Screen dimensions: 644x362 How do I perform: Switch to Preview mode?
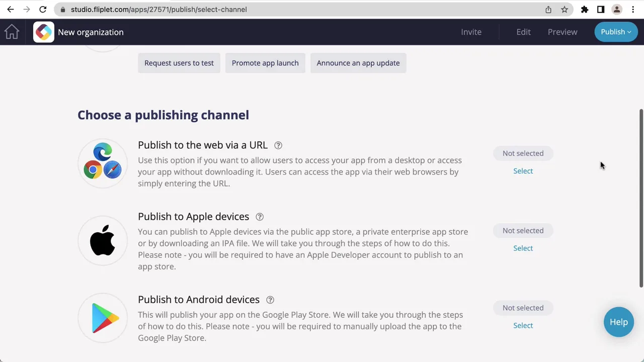coord(562,32)
